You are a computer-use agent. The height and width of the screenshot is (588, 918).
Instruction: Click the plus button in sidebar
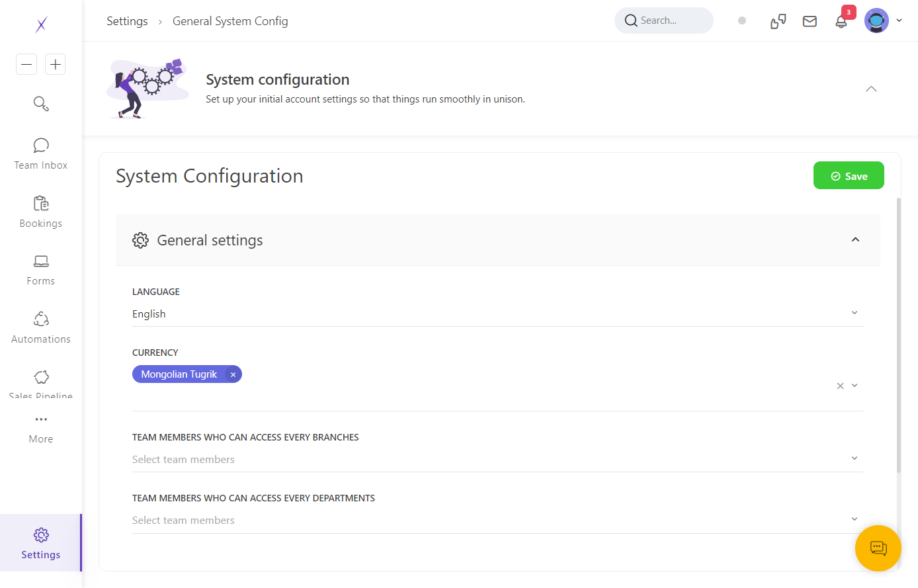click(x=56, y=64)
